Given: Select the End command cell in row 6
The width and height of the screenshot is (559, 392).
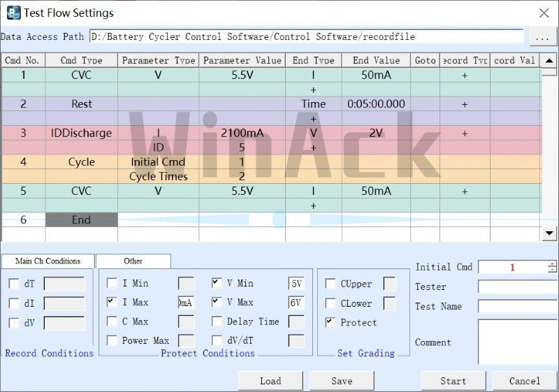Looking at the screenshot, I should (81, 219).
